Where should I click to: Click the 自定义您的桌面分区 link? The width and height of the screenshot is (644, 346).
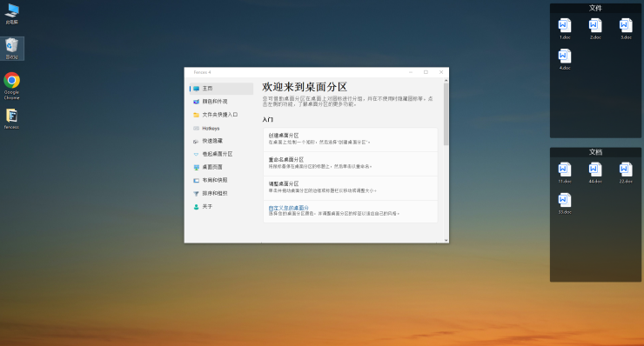(x=288, y=208)
